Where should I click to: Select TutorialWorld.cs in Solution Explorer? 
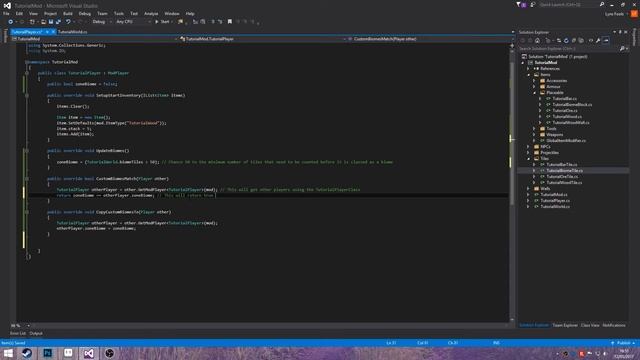click(x=555, y=207)
